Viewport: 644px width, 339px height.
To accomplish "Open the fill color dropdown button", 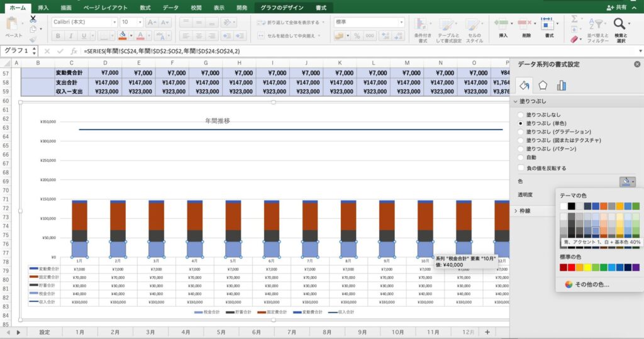I will pyautogui.click(x=628, y=182).
